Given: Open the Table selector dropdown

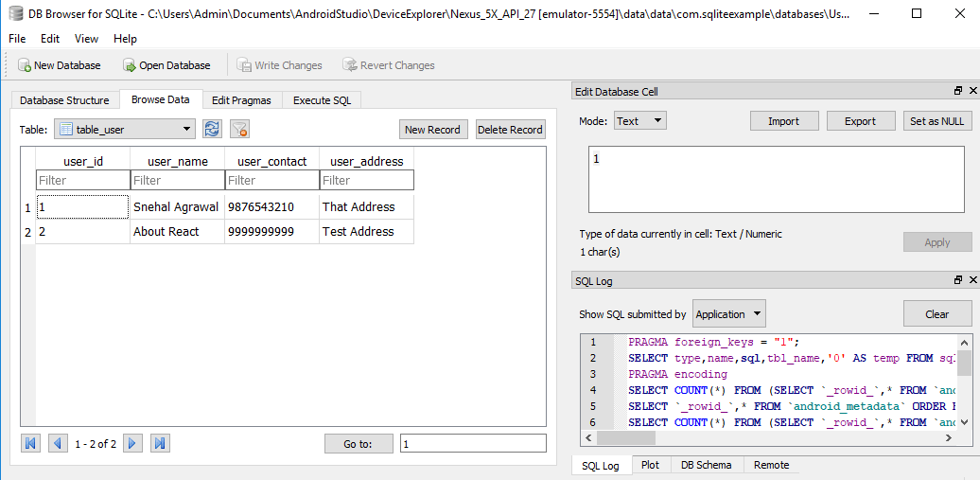Looking at the screenshot, I should (x=125, y=130).
